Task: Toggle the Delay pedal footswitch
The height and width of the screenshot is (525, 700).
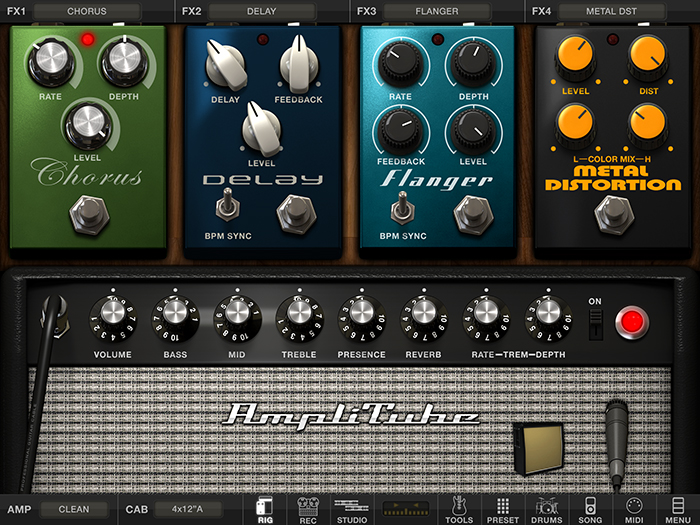Action: (296, 214)
